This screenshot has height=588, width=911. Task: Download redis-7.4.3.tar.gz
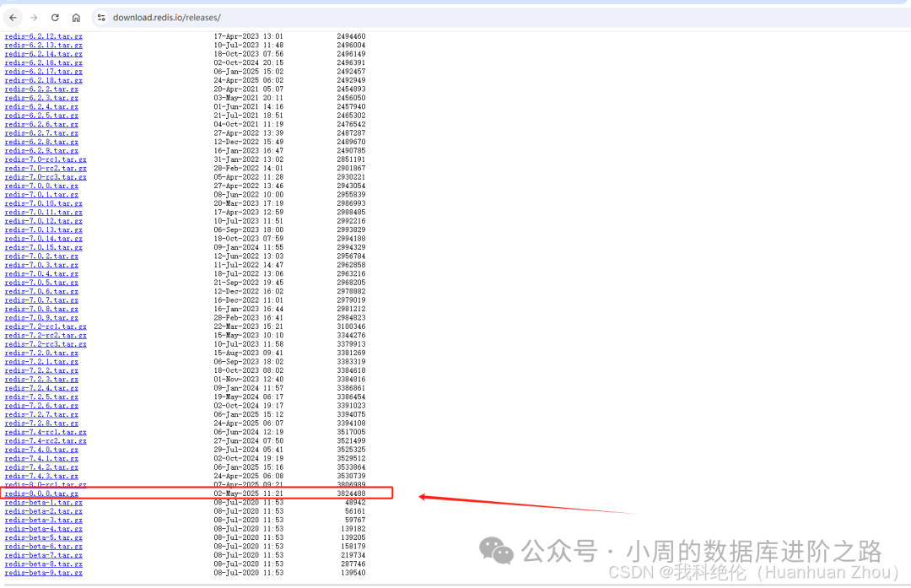pyautogui.click(x=41, y=476)
